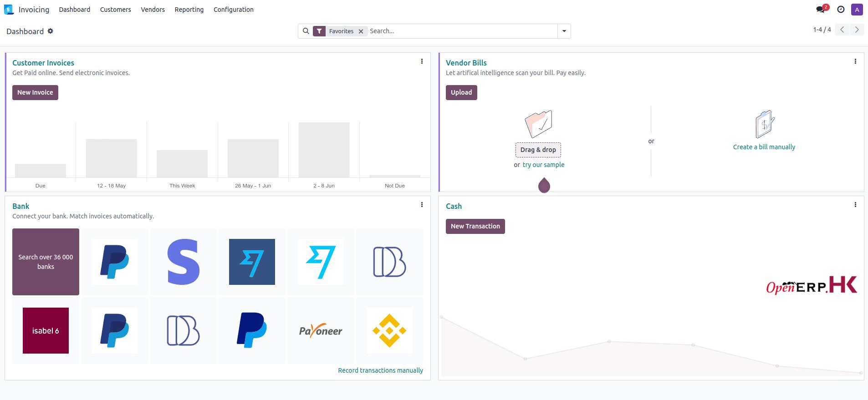Screen dimensions: 868x400
Task: Select the dark PayPal logo beside Payoneer
Action: coord(252,331)
